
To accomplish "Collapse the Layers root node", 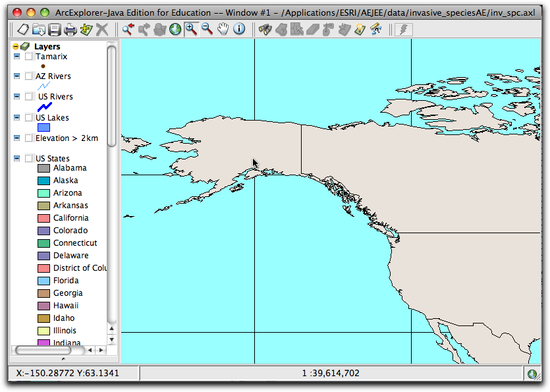I will (x=15, y=46).
